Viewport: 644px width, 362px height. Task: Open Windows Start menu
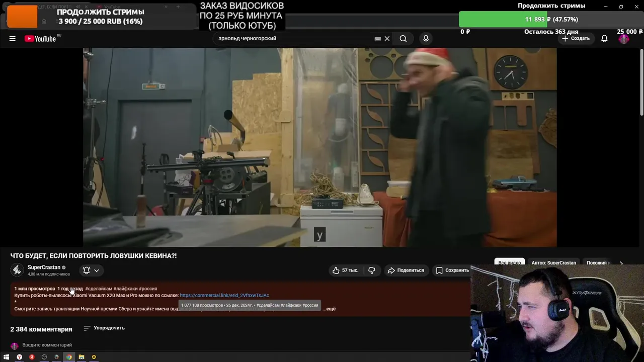point(7,357)
